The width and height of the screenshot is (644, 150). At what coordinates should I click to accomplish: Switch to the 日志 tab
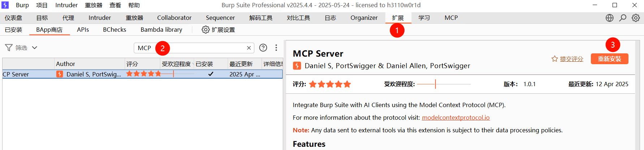[330, 18]
